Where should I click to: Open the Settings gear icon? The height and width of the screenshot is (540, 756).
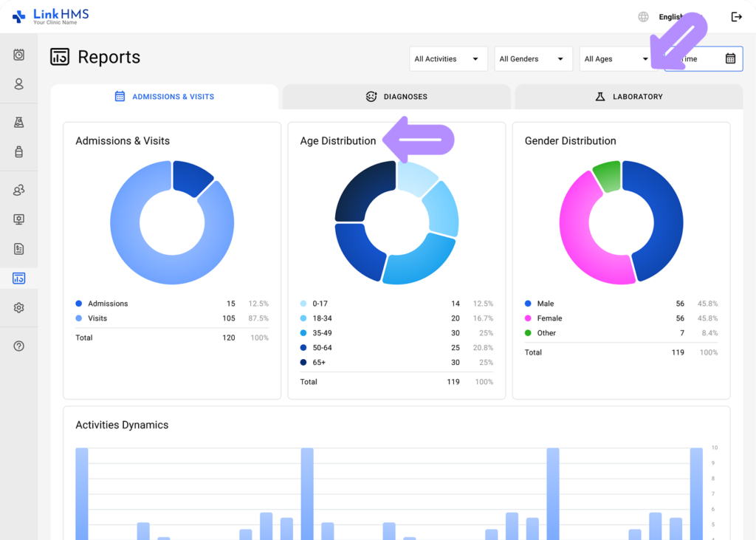click(x=18, y=307)
